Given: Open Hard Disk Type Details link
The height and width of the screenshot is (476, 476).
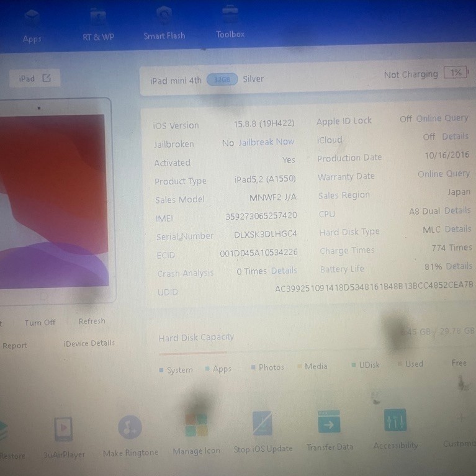Looking at the screenshot, I should coord(458,228).
